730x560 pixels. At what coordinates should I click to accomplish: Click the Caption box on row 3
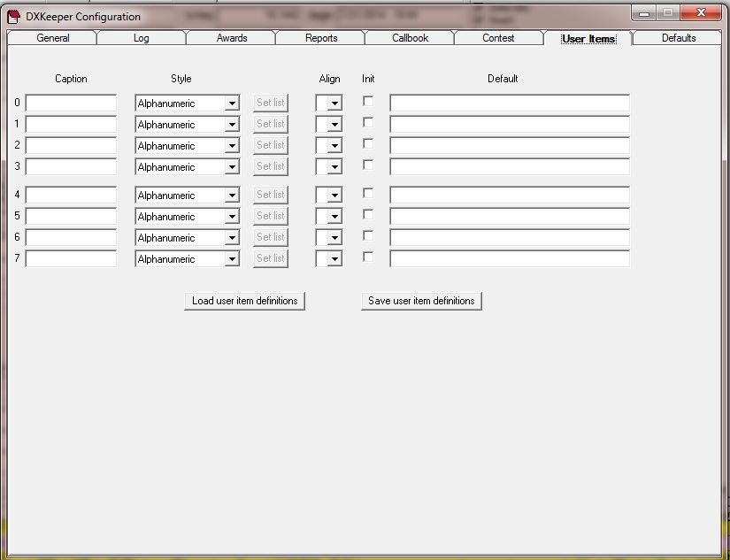pyautogui.click(x=71, y=166)
